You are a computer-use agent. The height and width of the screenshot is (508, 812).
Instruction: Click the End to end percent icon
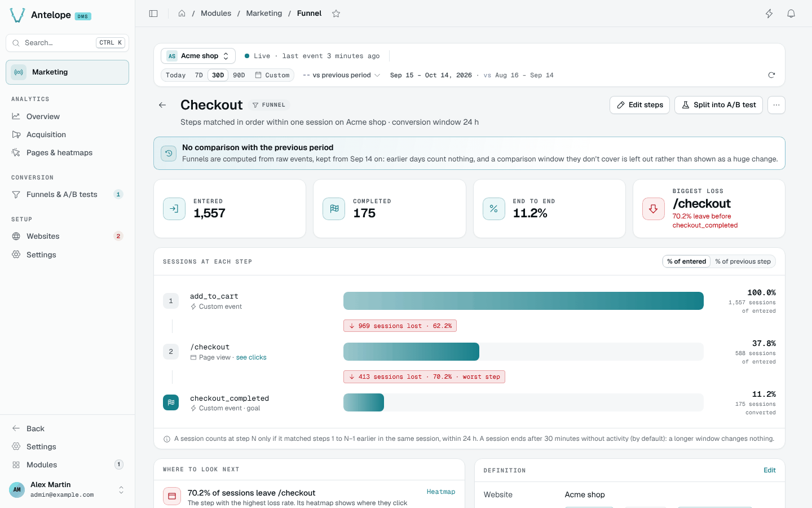pyautogui.click(x=494, y=209)
